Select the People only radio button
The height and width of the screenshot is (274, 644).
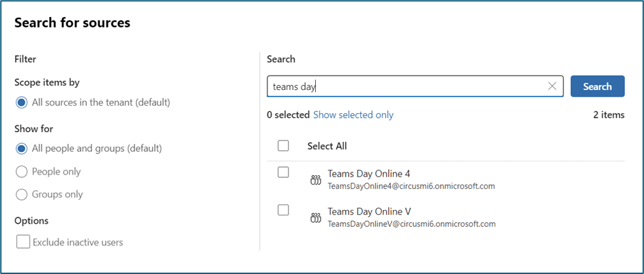coord(22,172)
